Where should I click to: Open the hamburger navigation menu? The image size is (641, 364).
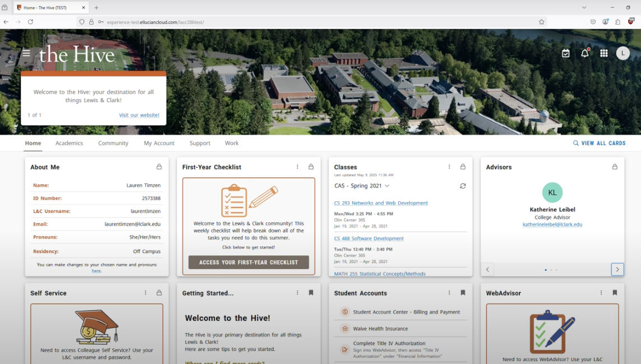click(26, 53)
